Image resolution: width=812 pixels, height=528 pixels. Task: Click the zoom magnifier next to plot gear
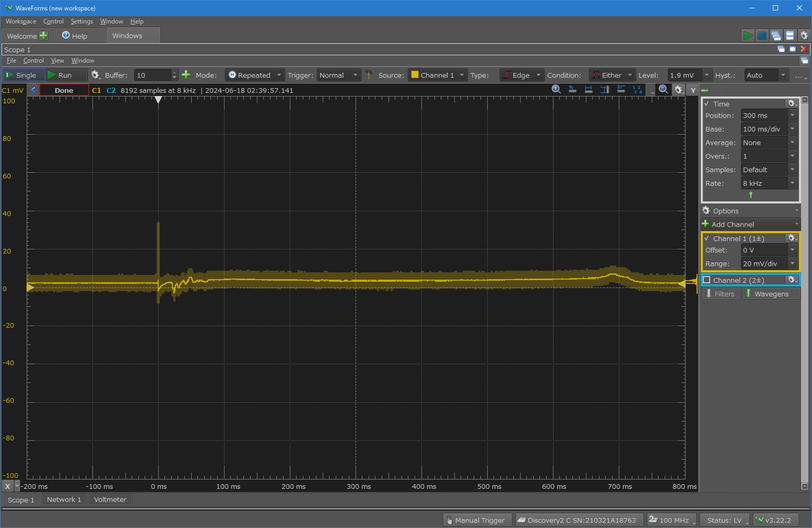(663, 89)
